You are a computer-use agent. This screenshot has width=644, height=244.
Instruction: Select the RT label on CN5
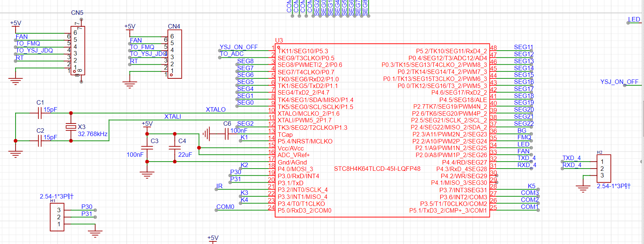(20, 58)
